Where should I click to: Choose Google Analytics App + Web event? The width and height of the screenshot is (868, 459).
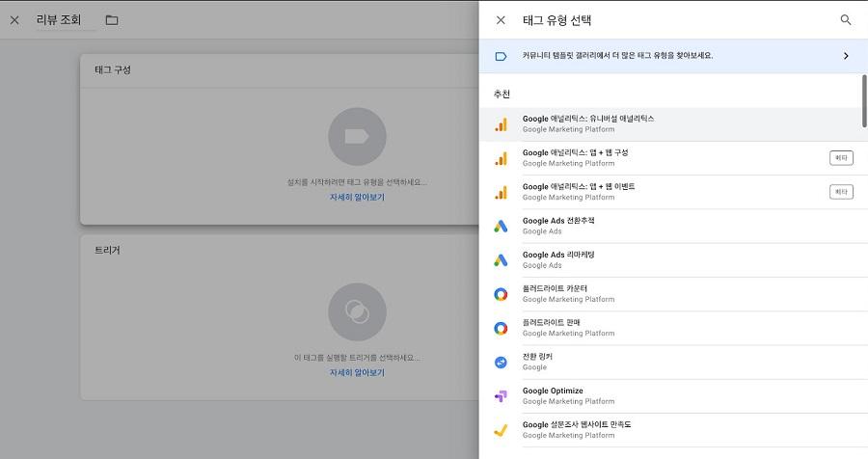tap(673, 192)
